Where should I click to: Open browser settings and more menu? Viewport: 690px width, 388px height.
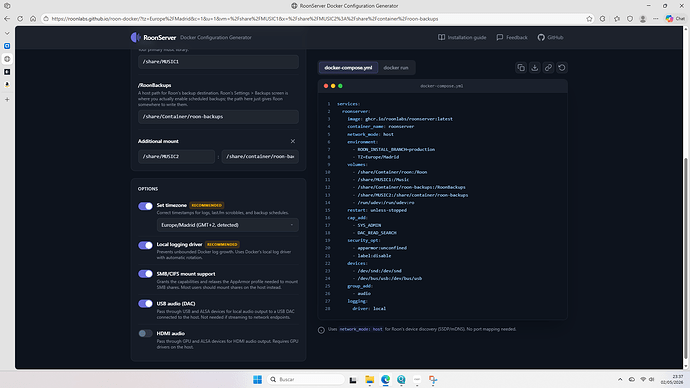pos(656,18)
